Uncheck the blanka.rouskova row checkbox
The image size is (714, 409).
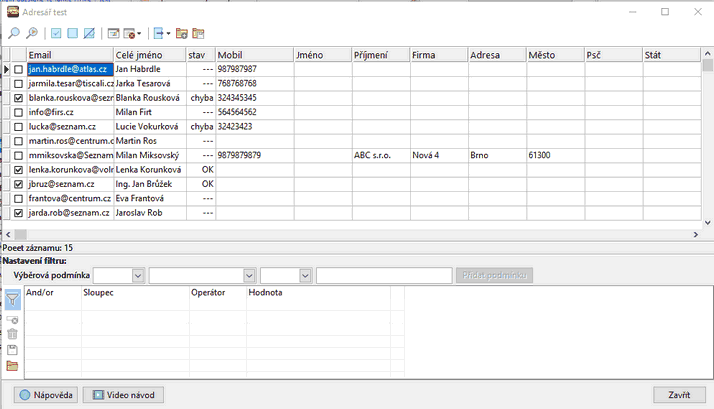tap(19, 99)
